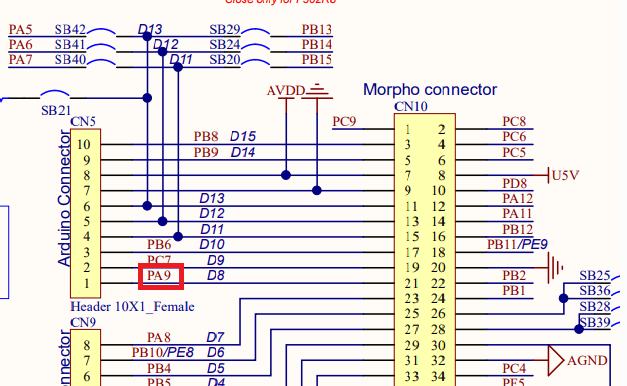Select the PB9 net label
Image resolution: width=627 pixels, height=386 pixels.
point(206,152)
